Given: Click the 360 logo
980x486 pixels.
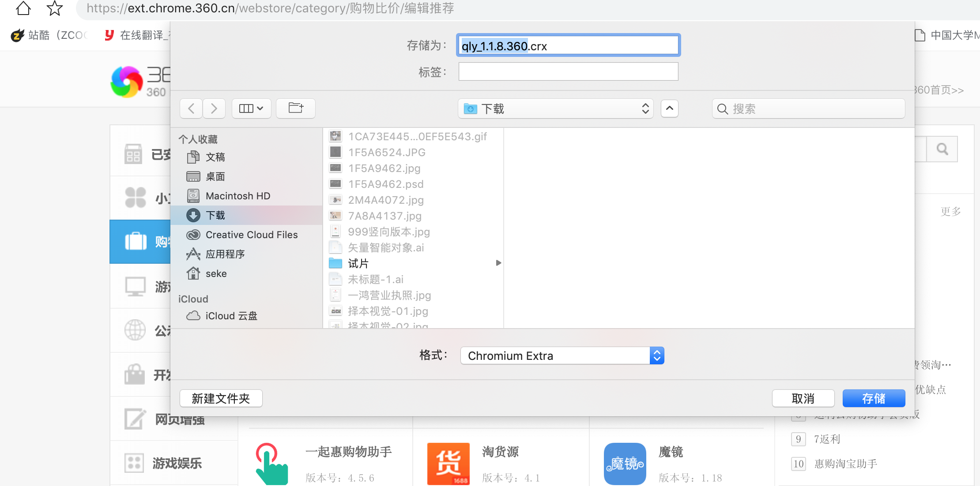Looking at the screenshot, I should 127,82.
